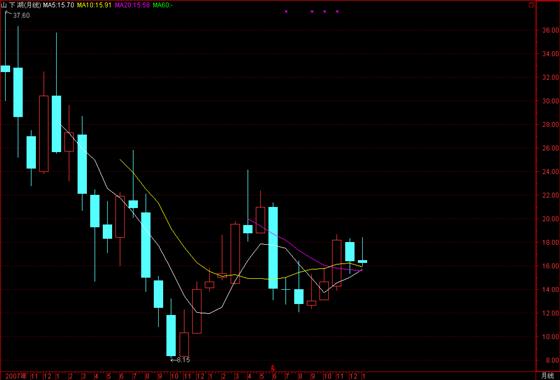560x380 pixels.
Task: Click the first cyan candle below the 37.60 high
Action: 5,69
